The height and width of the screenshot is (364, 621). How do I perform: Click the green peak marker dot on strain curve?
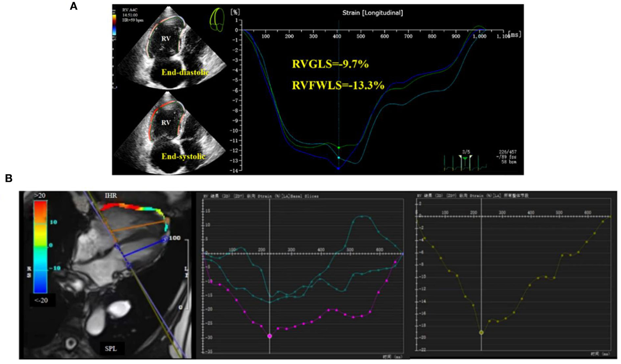tap(339, 148)
